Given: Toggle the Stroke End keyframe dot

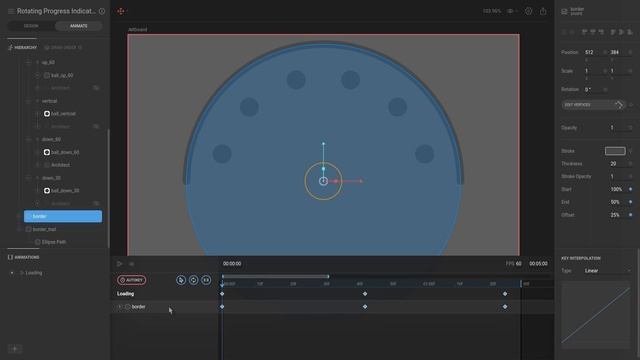Looking at the screenshot, I should (x=630, y=202).
